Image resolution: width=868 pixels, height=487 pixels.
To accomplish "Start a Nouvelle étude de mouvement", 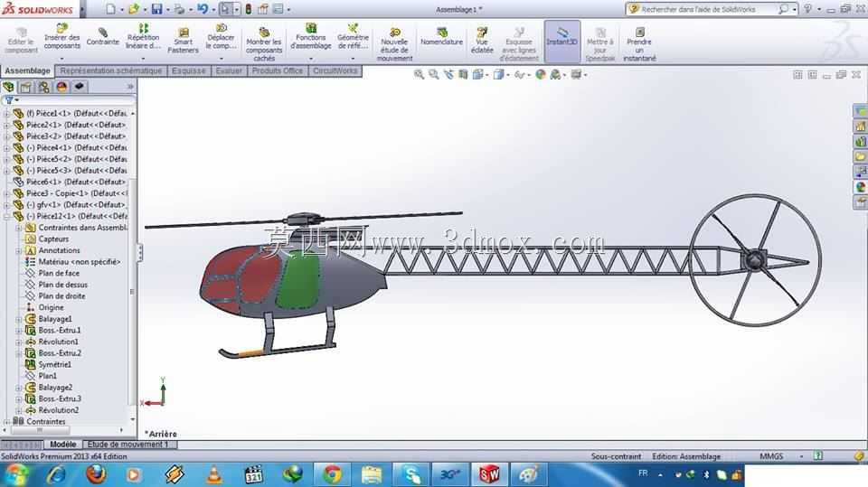I will click(394, 44).
